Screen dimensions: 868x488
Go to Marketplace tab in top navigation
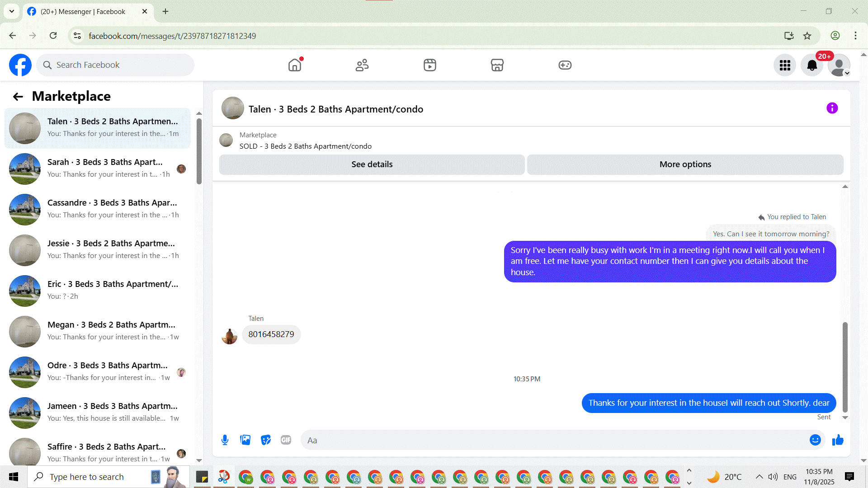(497, 65)
